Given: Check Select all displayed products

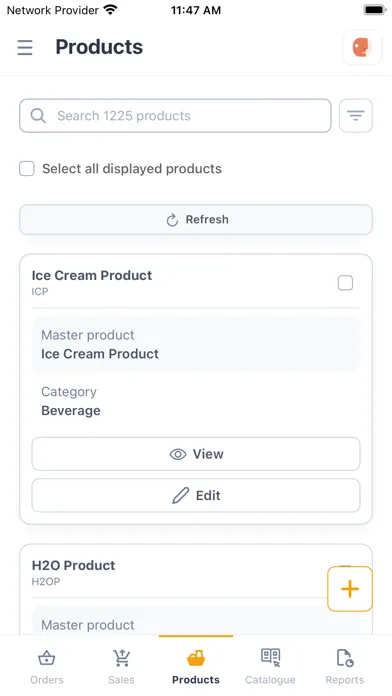Looking at the screenshot, I should coord(27,169).
